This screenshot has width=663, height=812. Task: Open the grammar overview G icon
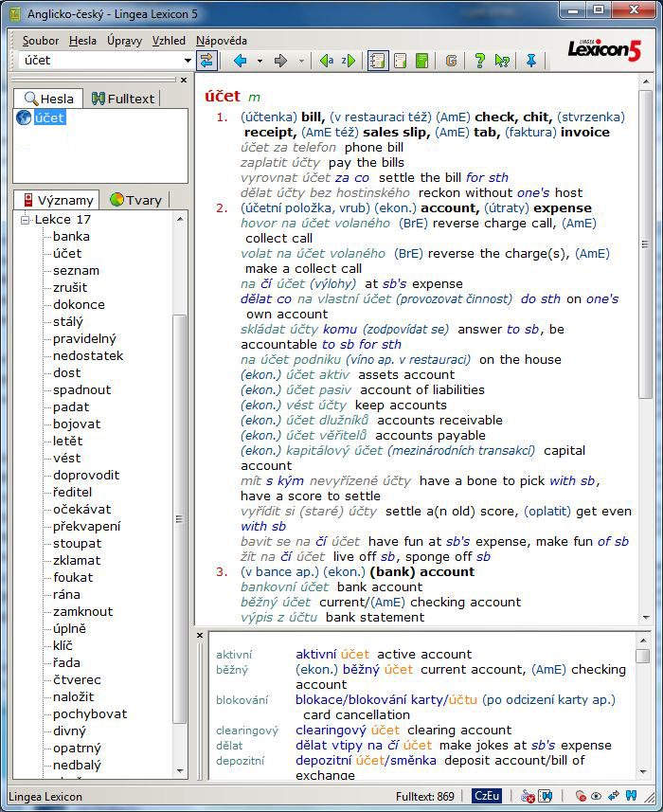click(x=451, y=61)
